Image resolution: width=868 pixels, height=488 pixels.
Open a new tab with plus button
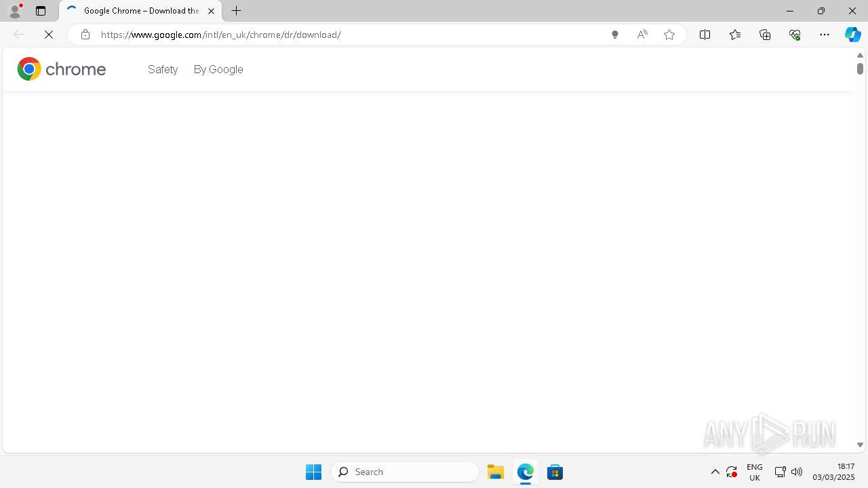[237, 11]
